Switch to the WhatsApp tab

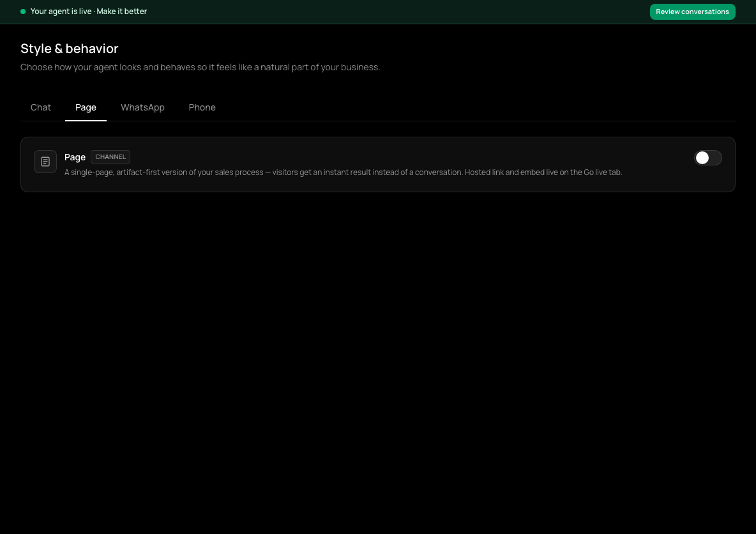[142, 107]
